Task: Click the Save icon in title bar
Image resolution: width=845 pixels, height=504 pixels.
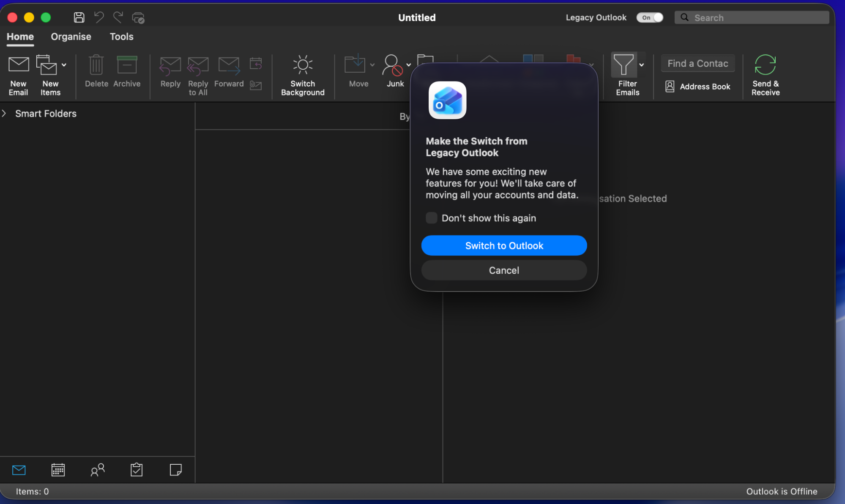Action: coord(79,17)
